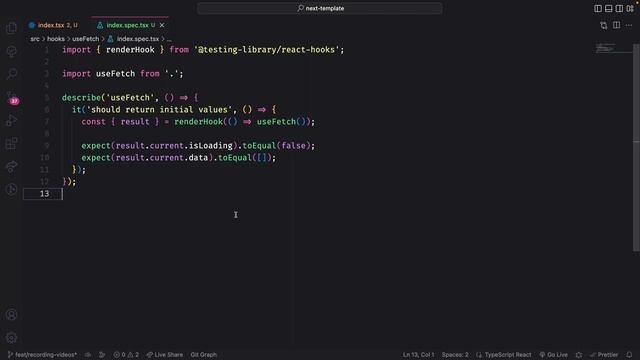Change indentation via Spaces: 2
640x360 pixels.
click(x=455, y=355)
